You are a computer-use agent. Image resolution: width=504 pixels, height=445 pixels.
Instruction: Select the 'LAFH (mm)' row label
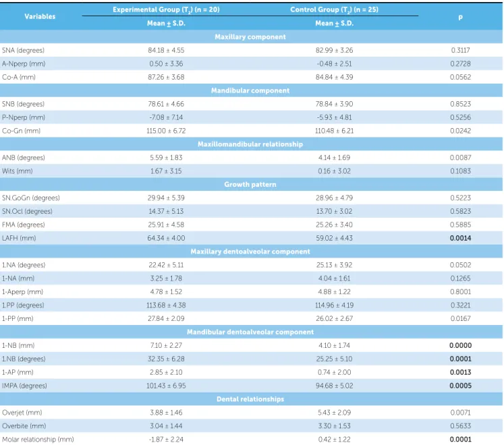[19, 239]
